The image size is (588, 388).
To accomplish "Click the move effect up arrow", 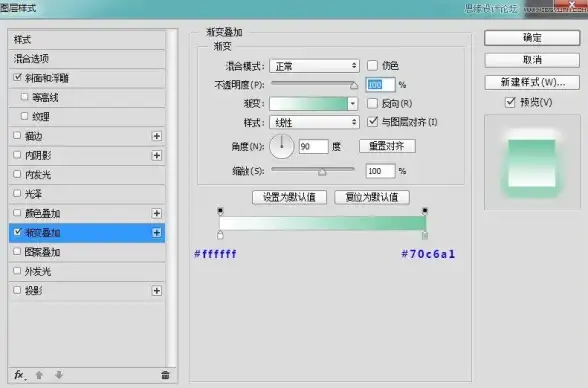I will point(39,375).
